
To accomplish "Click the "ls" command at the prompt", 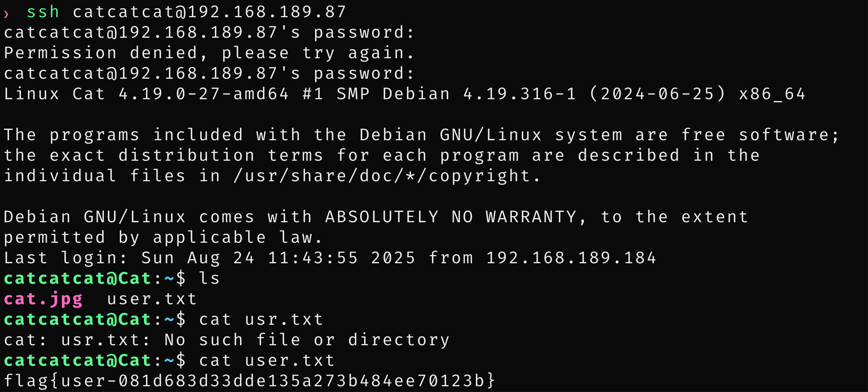I will 209,278.
